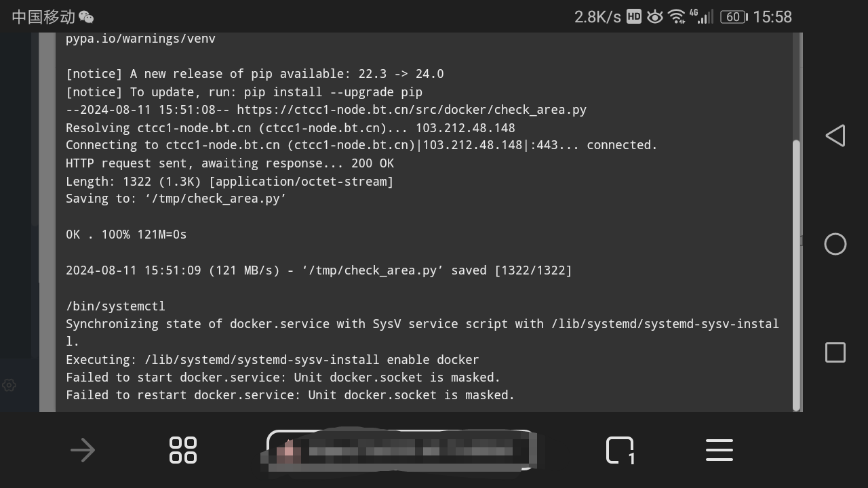Screen dimensions: 868x488
Task: Tap the battery 60 indicator
Action: click(734, 17)
